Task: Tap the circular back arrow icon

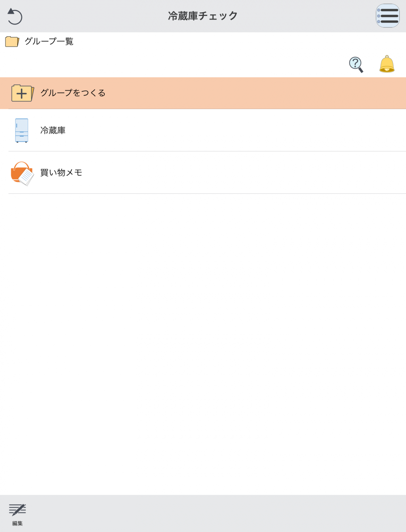Action: coord(15,16)
